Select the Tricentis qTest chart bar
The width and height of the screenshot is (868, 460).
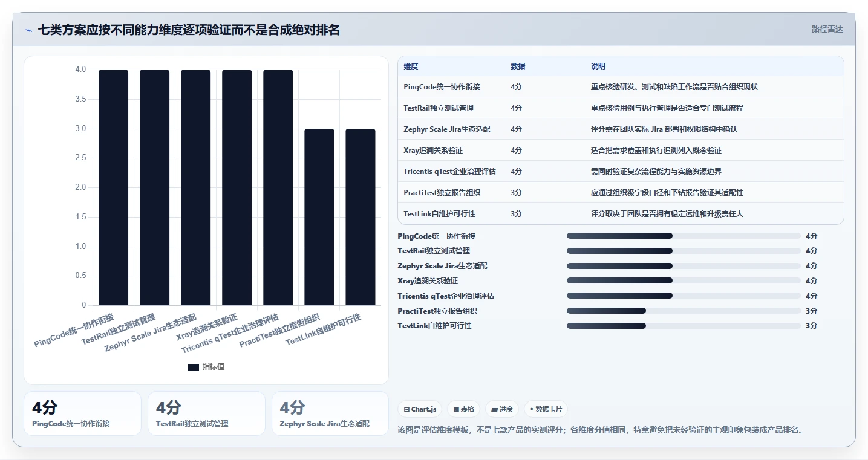click(x=278, y=187)
